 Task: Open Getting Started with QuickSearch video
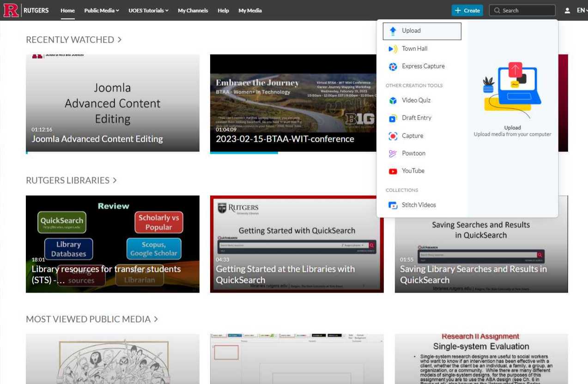pyautogui.click(x=297, y=244)
